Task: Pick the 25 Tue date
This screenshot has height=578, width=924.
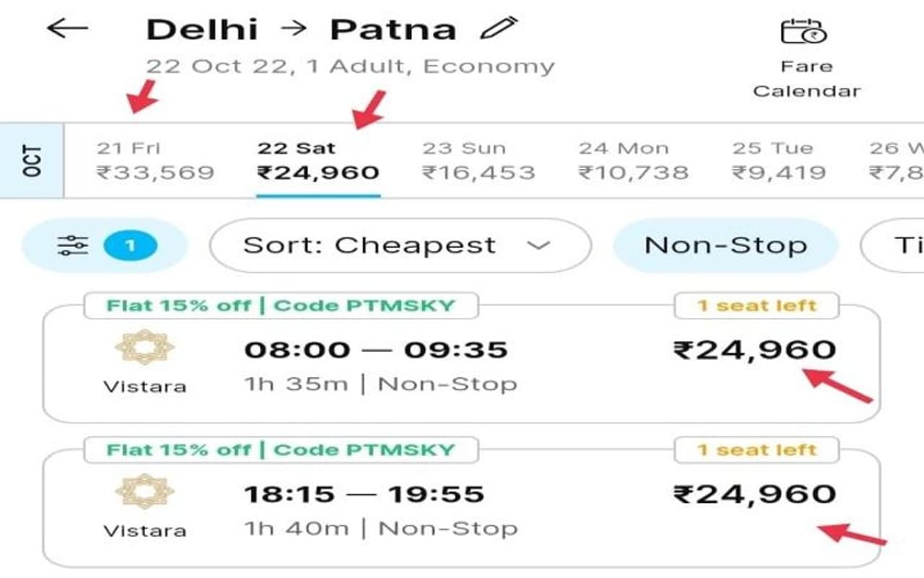Action: [778, 161]
